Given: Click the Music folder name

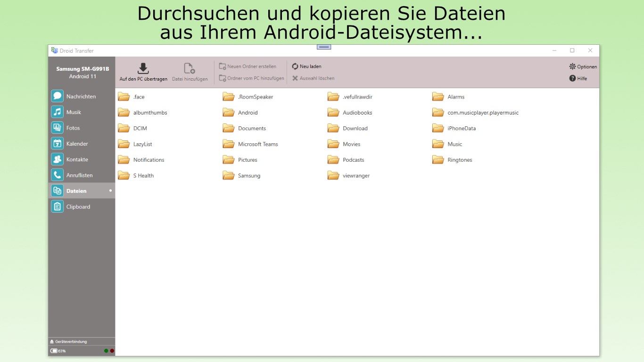Looking at the screenshot, I should (x=455, y=144).
